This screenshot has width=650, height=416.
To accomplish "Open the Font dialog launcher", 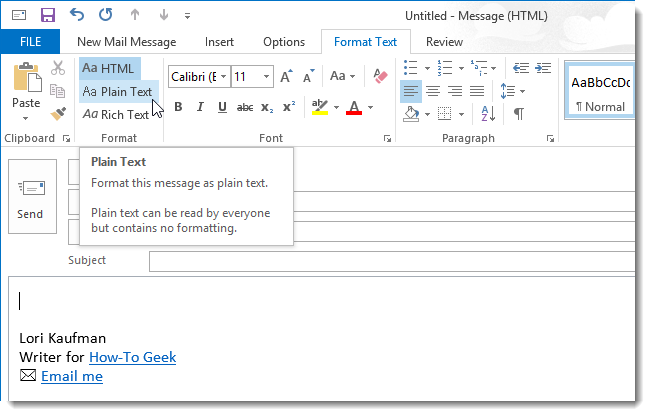I will tap(387, 139).
